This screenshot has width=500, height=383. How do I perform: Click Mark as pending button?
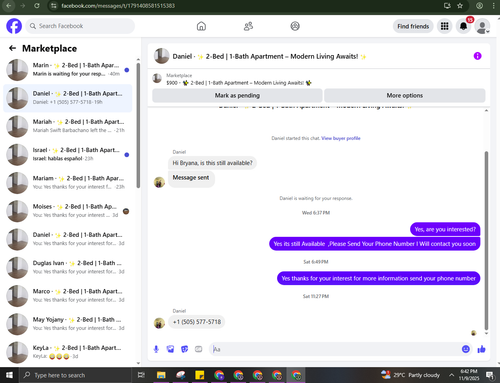(237, 95)
